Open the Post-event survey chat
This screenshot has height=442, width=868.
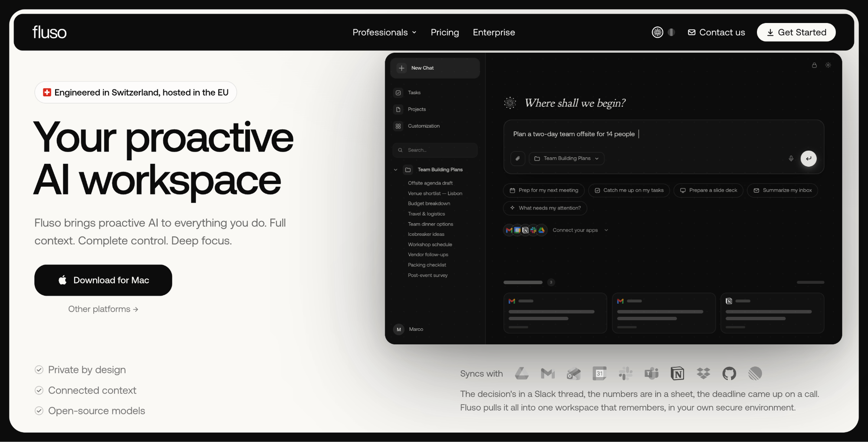point(427,276)
